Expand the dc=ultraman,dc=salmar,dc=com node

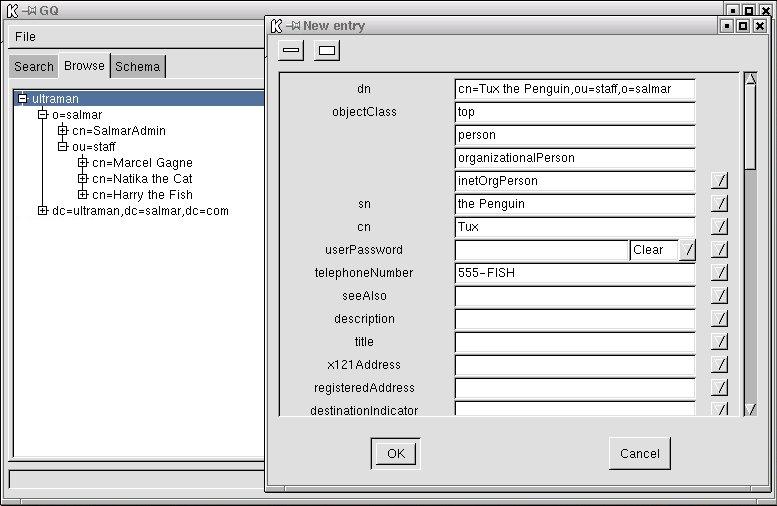(x=43, y=211)
